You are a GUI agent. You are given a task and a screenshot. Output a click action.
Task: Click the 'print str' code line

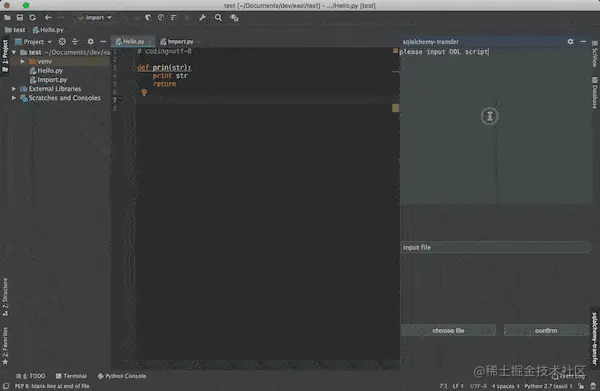point(170,76)
